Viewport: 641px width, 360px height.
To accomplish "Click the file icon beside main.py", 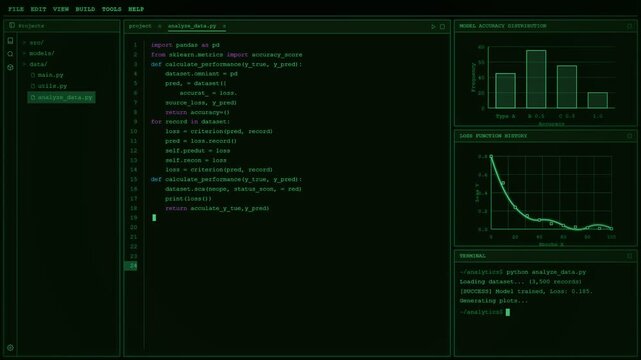I will click(x=33, y=75).
